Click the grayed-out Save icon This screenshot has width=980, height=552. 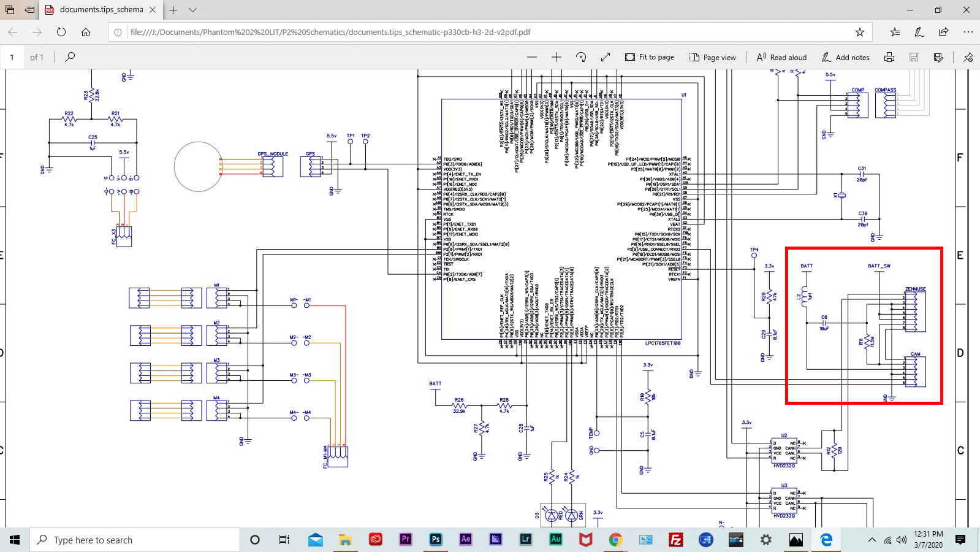(x=914, y=57)
